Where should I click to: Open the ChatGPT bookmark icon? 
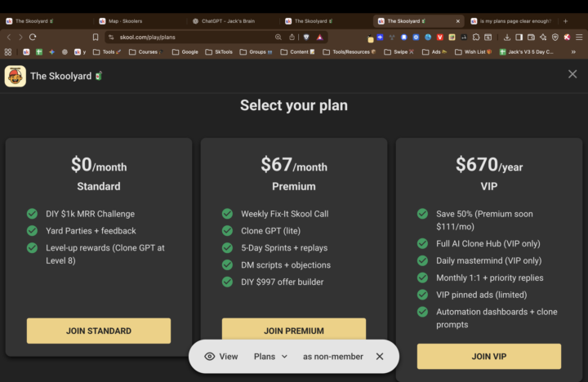[65, 52]
